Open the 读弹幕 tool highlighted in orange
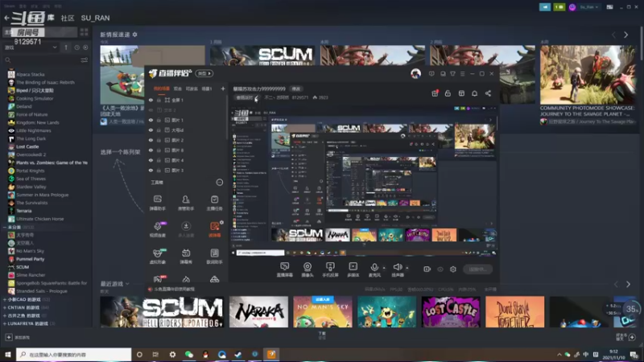 [214, 229]
